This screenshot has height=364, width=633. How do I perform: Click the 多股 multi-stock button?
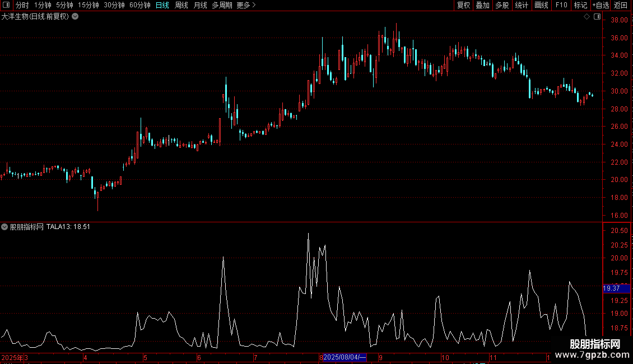click(x=502, y=5)
